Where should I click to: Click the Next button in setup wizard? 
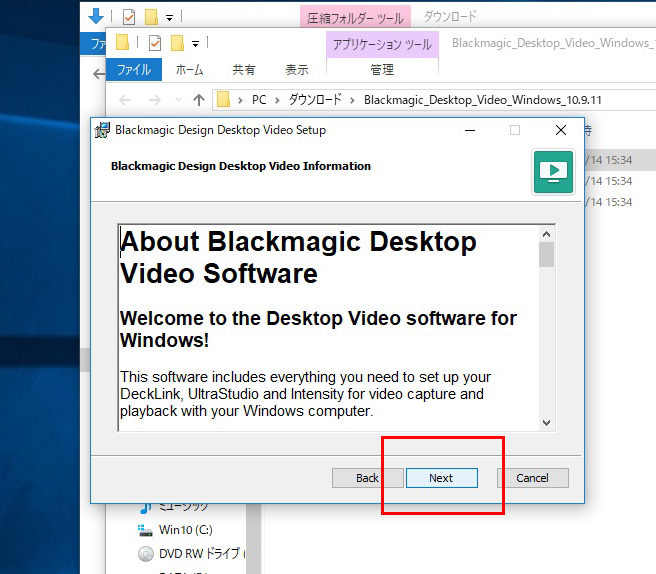[x=441, y=478]
